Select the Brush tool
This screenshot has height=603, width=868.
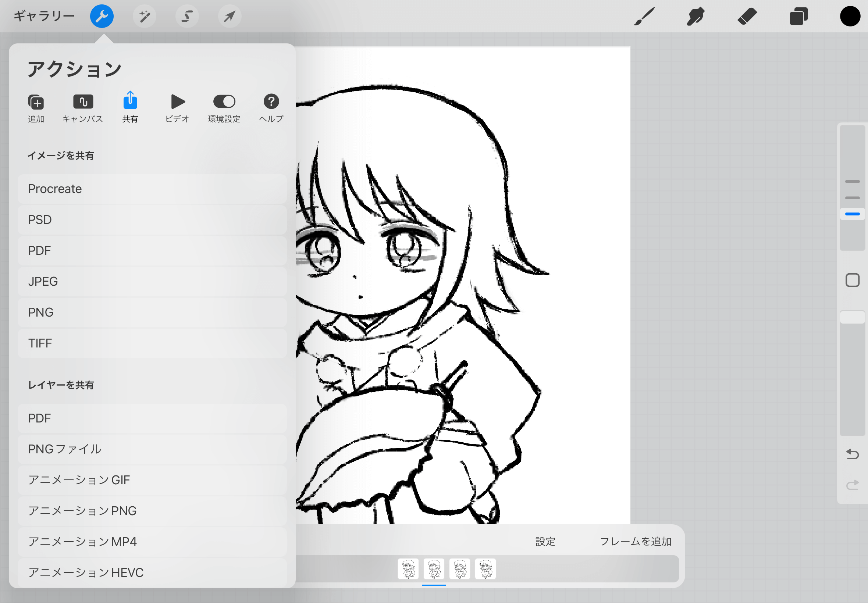[644, 16]
